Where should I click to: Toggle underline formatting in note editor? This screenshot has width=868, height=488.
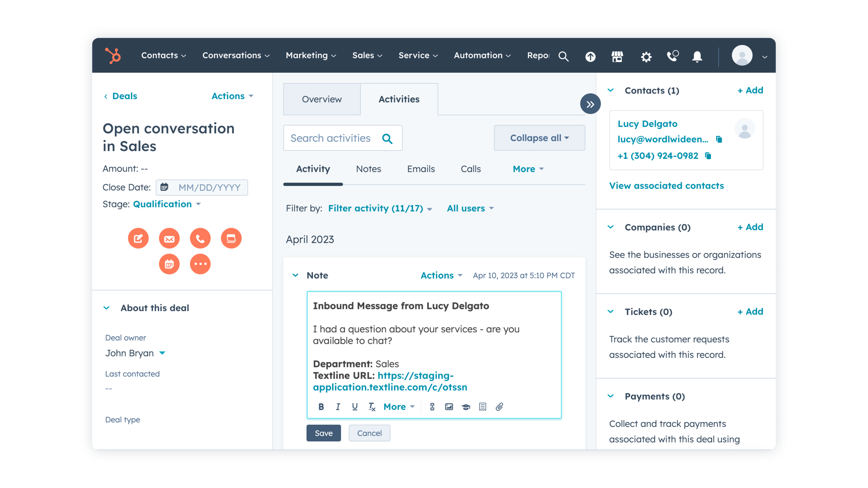355,406
